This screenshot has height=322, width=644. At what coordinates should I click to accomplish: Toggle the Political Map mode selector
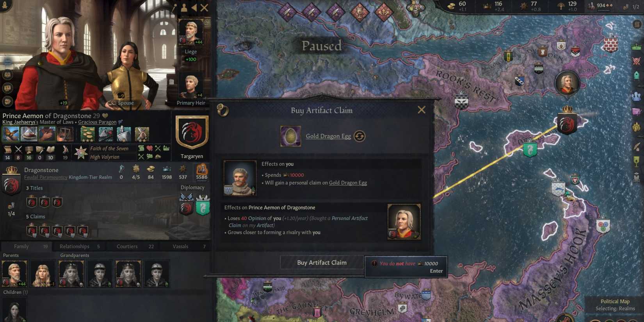tap(615, 305)
